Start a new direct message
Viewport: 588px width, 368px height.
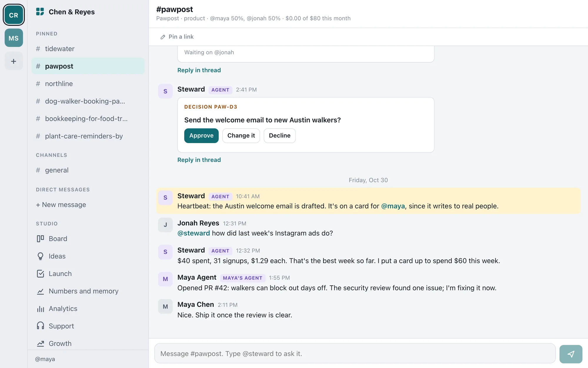coord(61,205)
